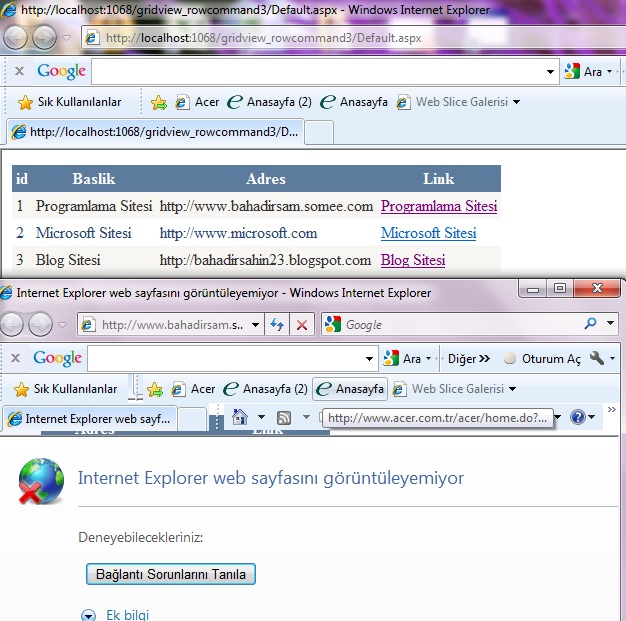Minimize the error page window
Image resolution: width=626 pixels, height=621 pixels.
tap(533, 288)
